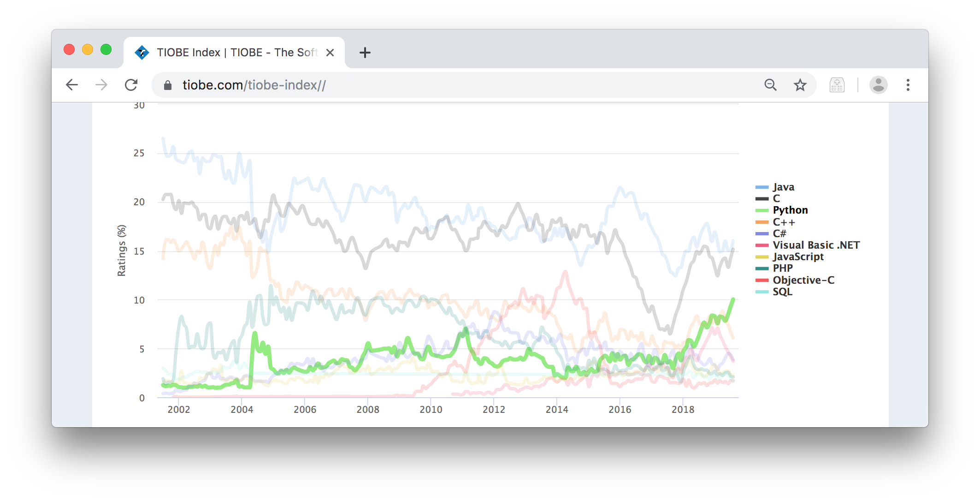
Task: Click the 2018 x-axis label
Action: point(683,410)
